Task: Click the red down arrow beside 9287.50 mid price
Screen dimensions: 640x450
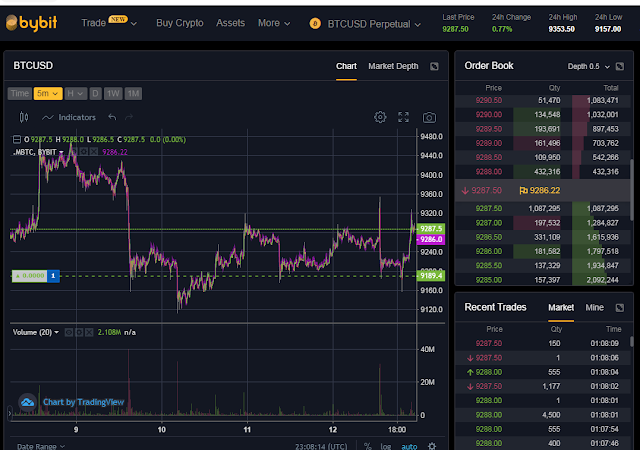Action: (x=465, y=191)
